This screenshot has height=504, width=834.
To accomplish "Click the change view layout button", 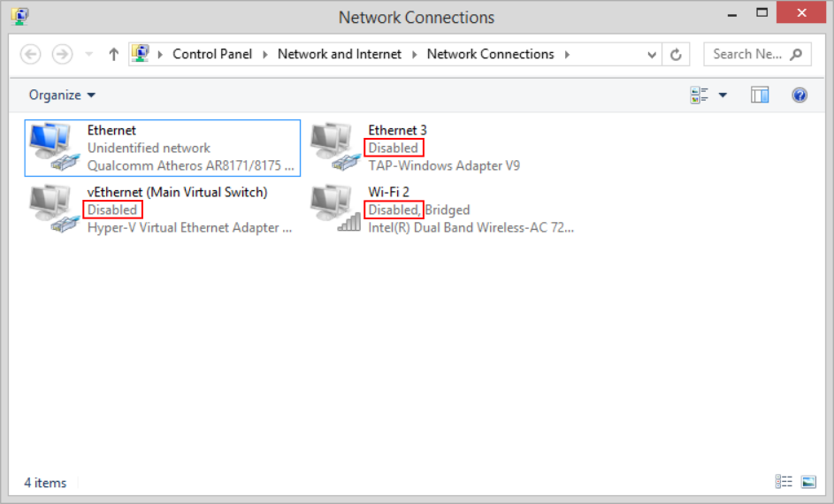I will [x=700, y=95].
